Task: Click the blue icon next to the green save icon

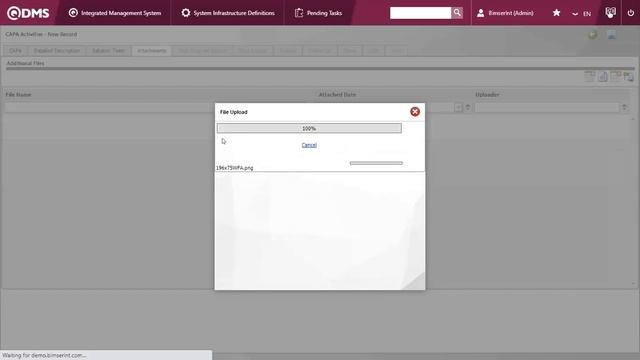Action: coord(611,35)
